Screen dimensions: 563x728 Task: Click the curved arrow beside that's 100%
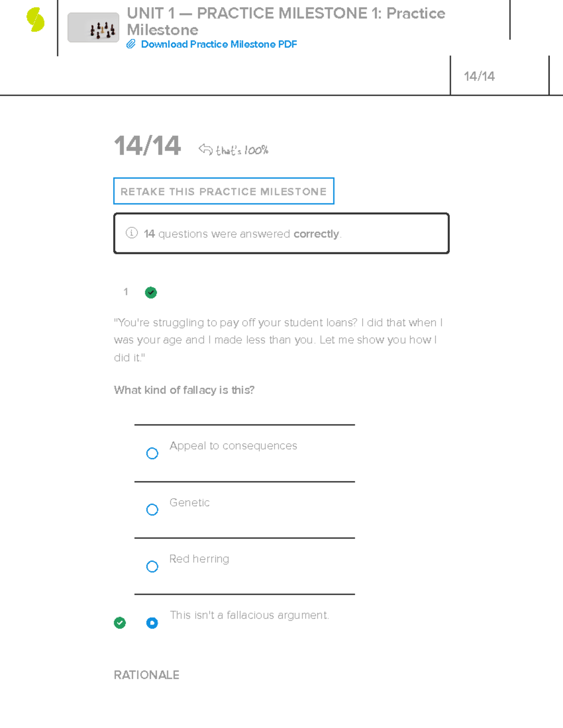click(x=205, y=149)
